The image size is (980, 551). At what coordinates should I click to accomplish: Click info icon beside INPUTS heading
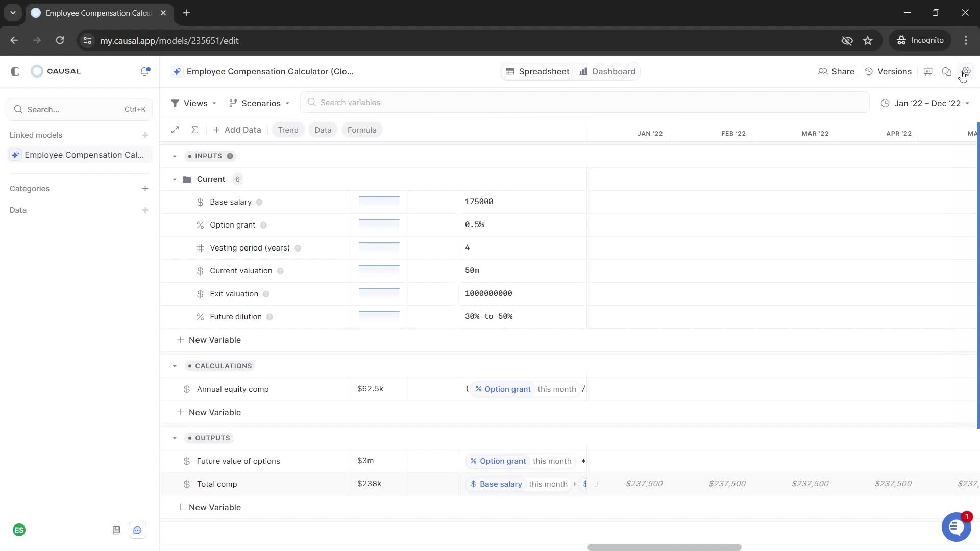pyautogui.click(x=230, y=156)
